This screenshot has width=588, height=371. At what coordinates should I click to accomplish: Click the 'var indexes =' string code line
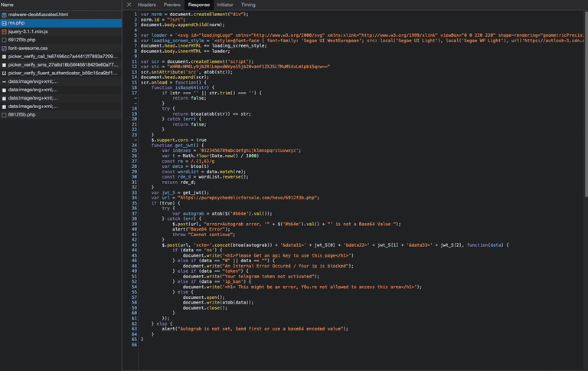(x=231, y=150)
